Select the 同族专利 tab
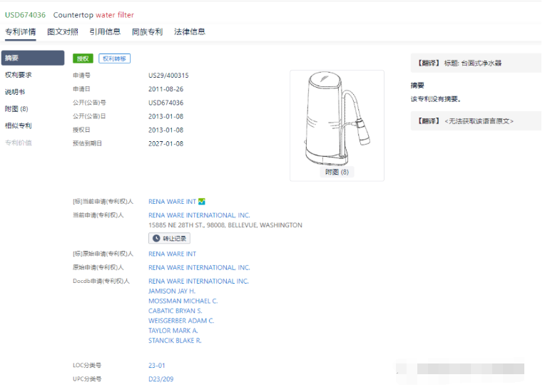 click(147, 32)
